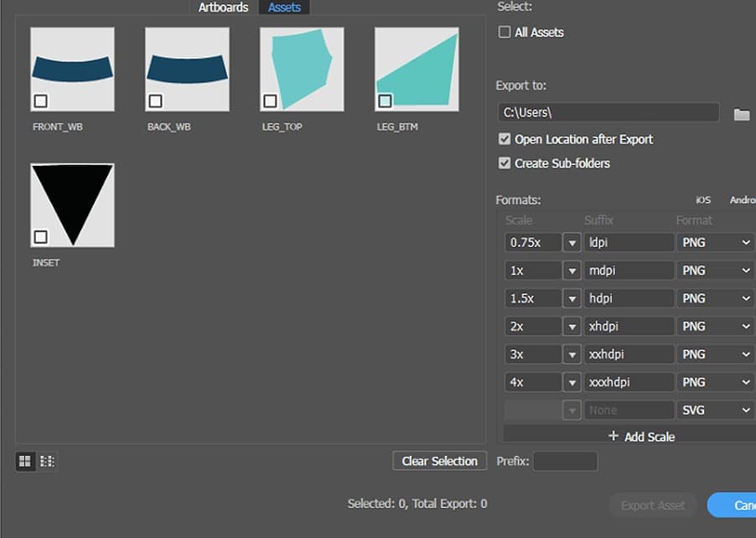Select the FRONT_WB asset thumbnail

pos(72,69)
